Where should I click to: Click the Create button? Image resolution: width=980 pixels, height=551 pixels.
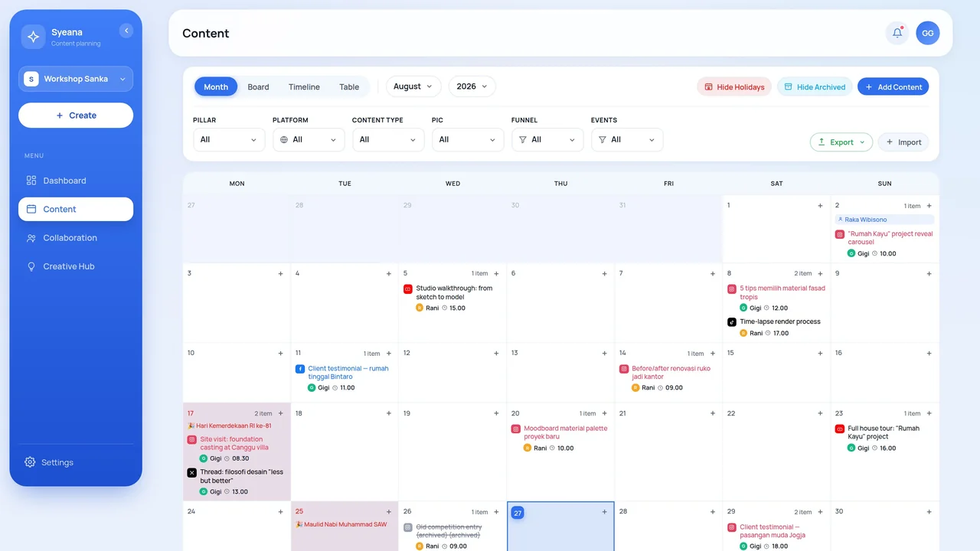76,116
